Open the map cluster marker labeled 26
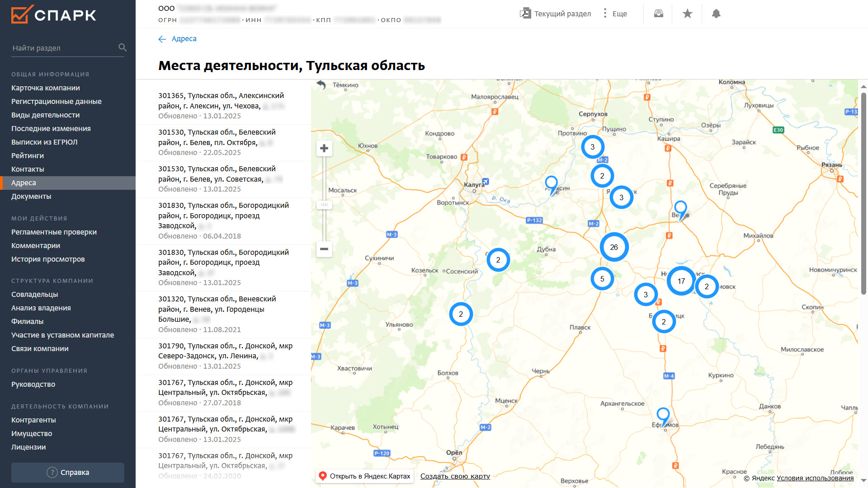868x488 pixels. 614,247
